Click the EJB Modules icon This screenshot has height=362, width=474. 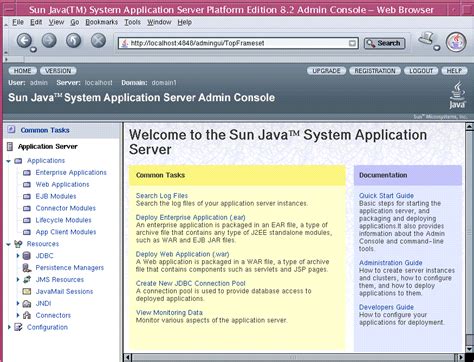(27, 197)
